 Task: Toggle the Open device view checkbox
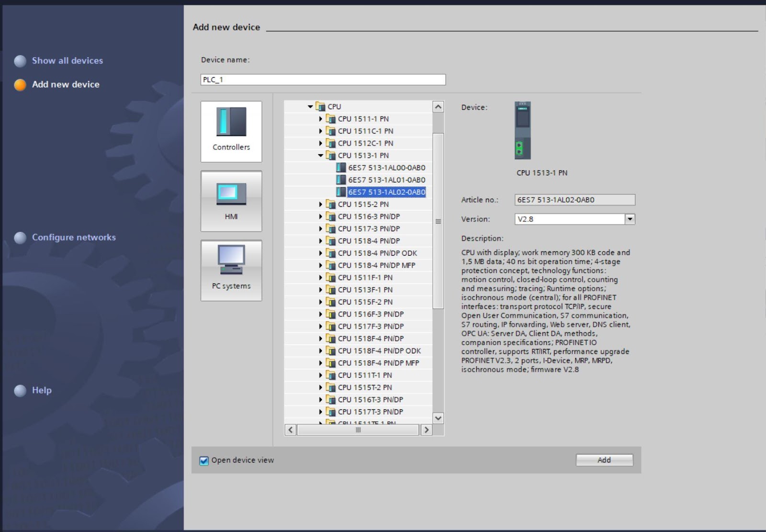point(204,461)
